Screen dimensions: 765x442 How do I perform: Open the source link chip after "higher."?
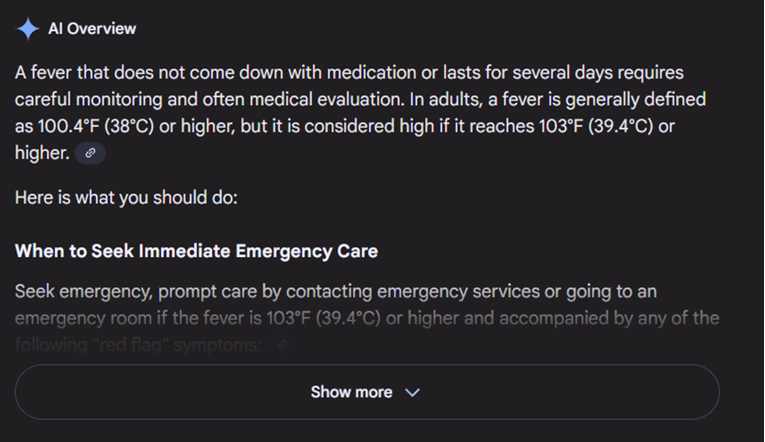[x=90, y=153]
